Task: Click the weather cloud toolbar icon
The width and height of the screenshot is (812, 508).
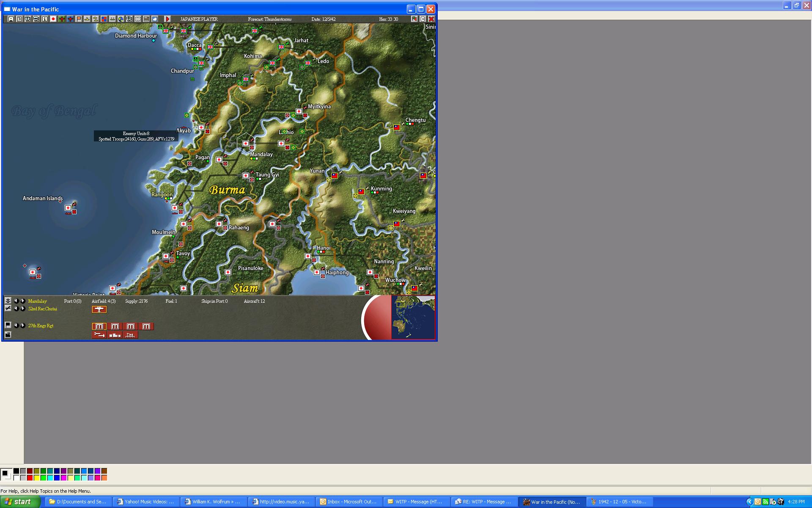Action: (x=155, y=19)
